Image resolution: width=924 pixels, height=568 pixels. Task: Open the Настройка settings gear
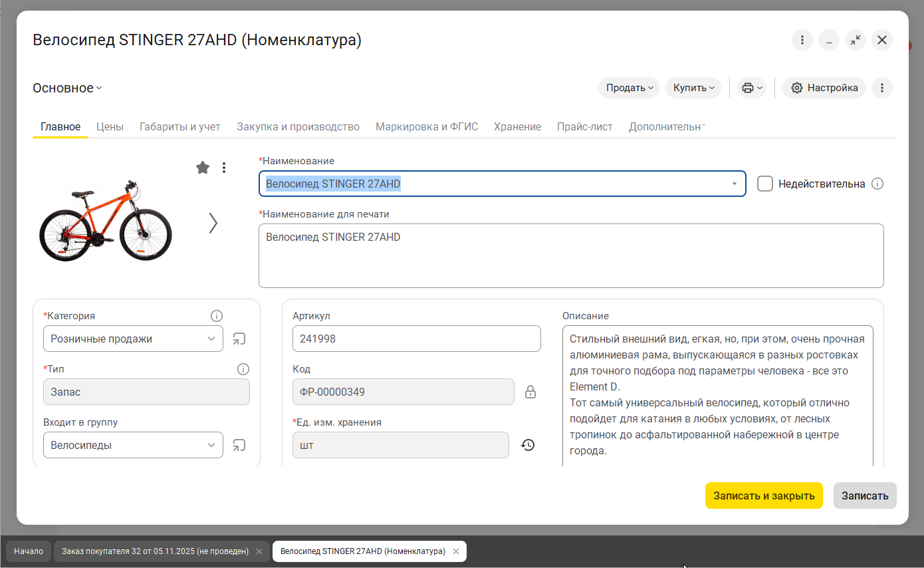pos(824,87)
